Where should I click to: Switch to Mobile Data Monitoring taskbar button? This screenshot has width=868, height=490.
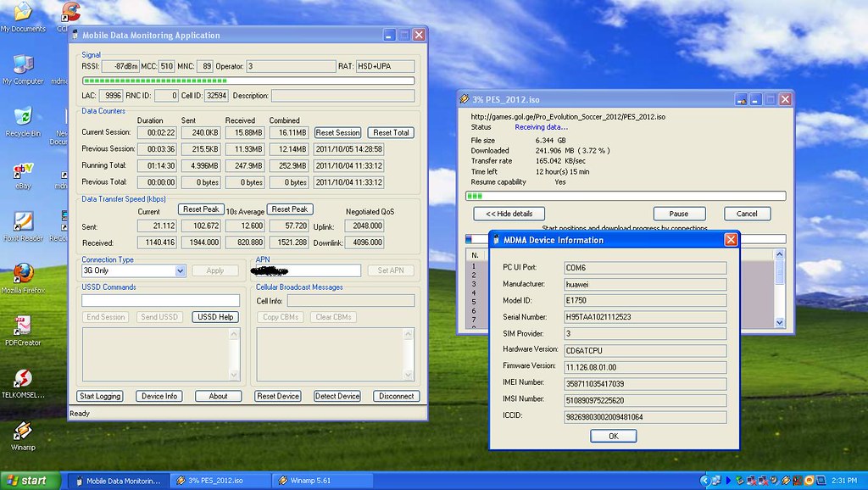coord(119,481)
